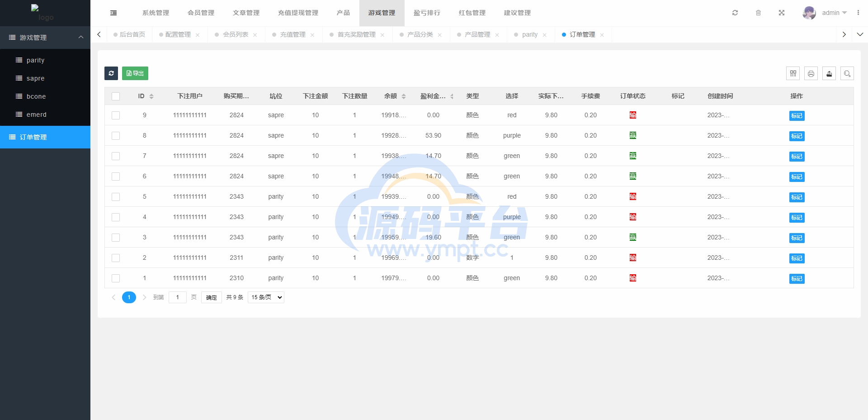Screen dimensions: 868x420
Task: Move the tab bar right with the chevron
Action: 844,34
